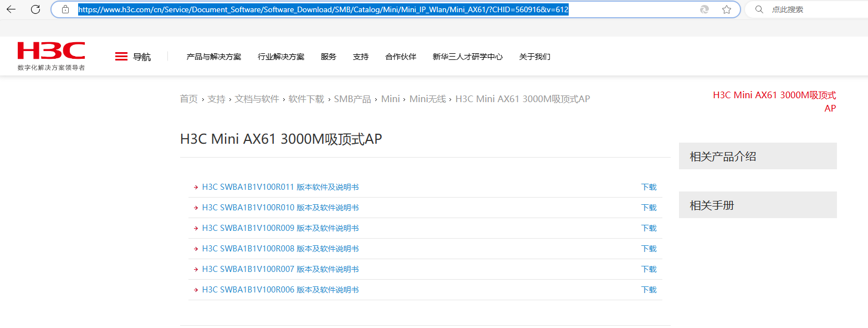Go to 首页 breadcrumb link
Image resolution: width=868 pixels, height=328 pixels.
pos(188,99)
